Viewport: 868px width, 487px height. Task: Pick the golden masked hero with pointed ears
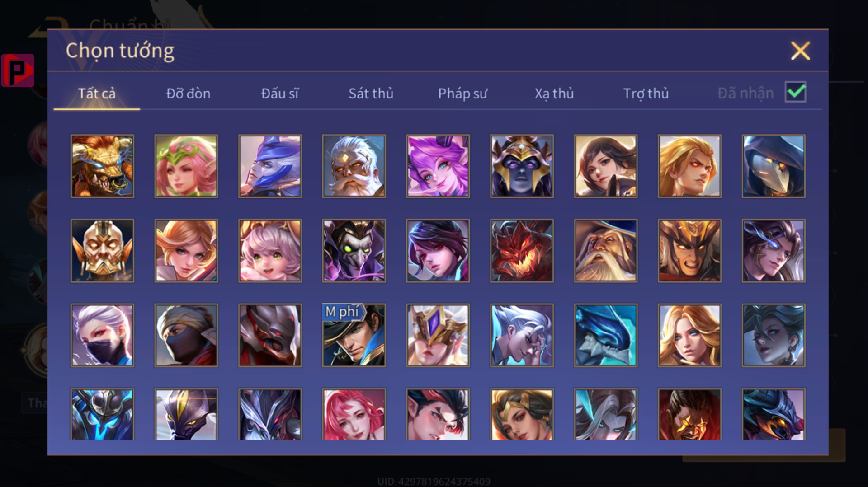[x=102, y=251]
